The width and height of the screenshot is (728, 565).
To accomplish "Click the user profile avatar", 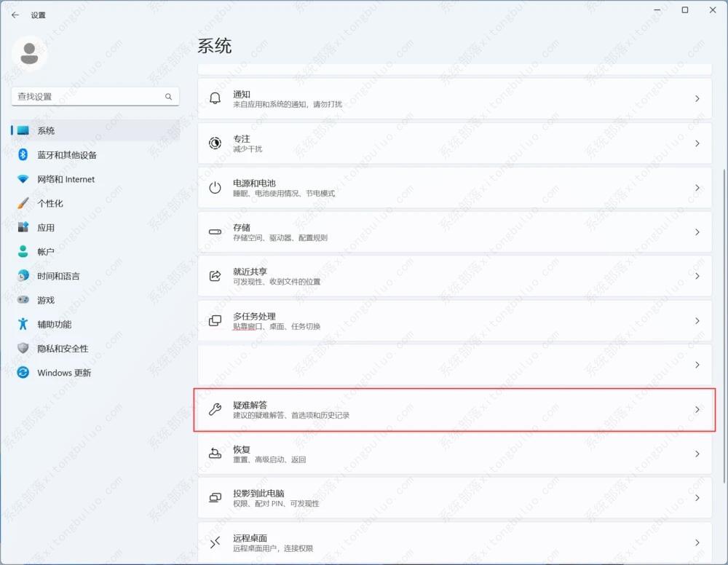I will [x=30, y=52].
